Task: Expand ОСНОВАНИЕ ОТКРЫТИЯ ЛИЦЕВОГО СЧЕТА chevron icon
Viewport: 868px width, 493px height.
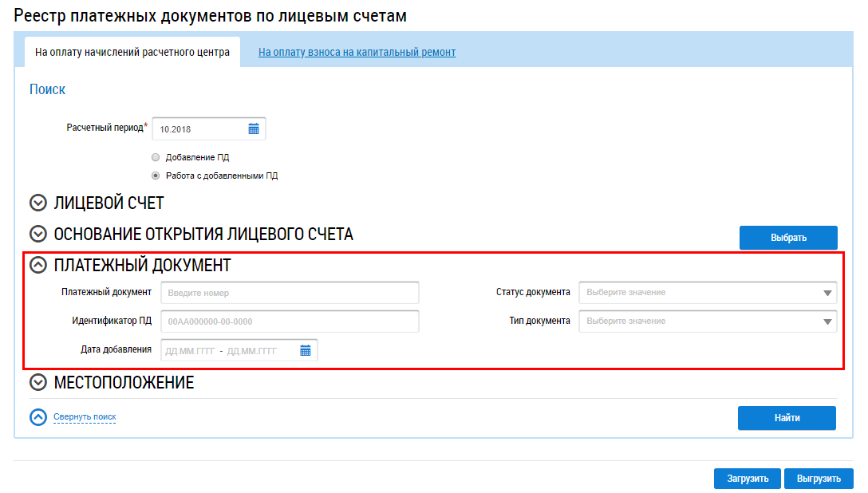Action: (38, 234)
